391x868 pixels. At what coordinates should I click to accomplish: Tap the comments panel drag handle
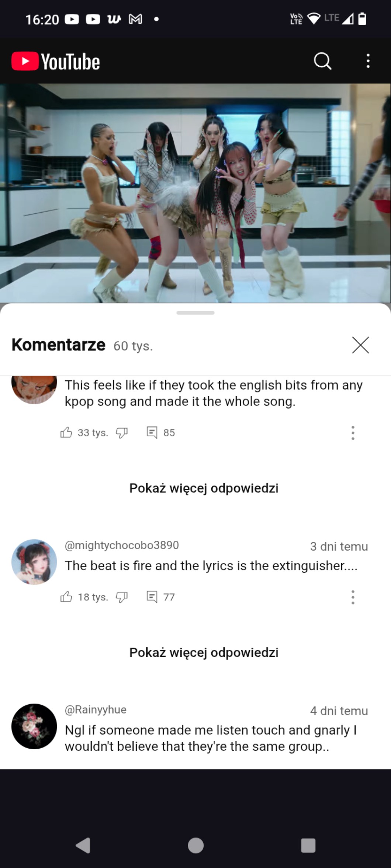pos(195,313)
